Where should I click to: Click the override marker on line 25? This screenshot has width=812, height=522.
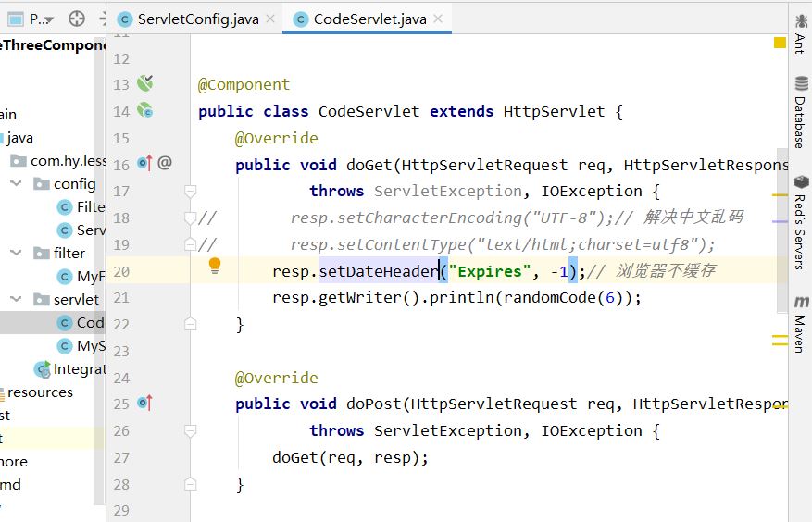tap(145, 403)
